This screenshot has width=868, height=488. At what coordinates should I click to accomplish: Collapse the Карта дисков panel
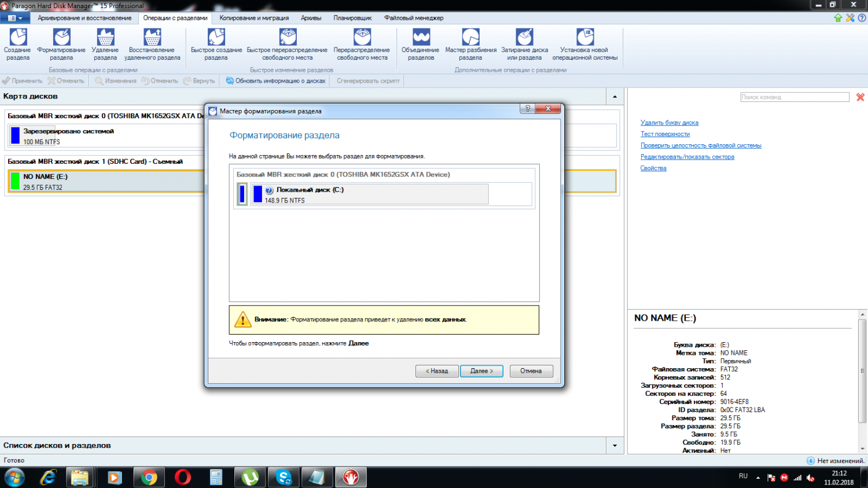pyautogui.click(x=615, y=97)
